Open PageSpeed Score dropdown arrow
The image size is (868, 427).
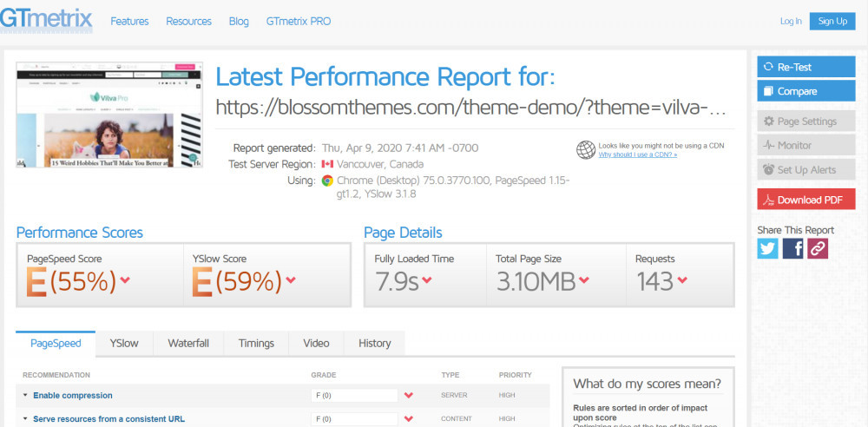(x=125, y=279)
